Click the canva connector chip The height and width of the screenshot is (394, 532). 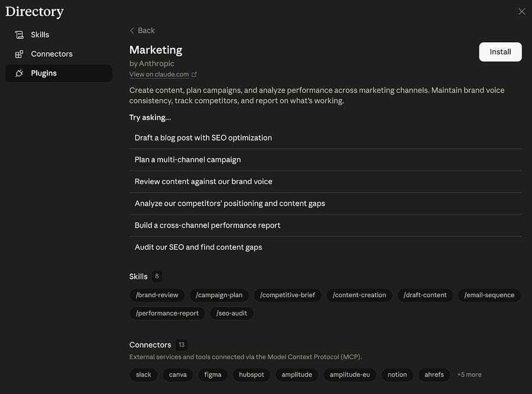[x=178, y=375]
